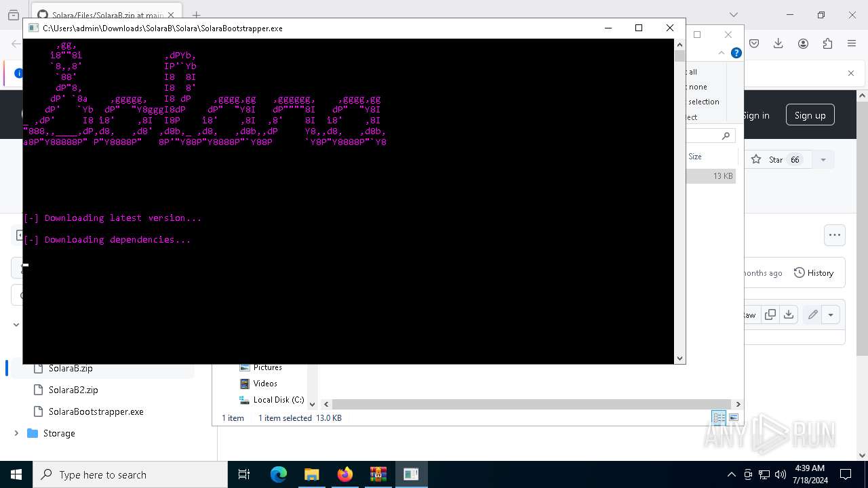
Task: Open the Firefox View button in the tab bar
Action: tap(14, 15)
